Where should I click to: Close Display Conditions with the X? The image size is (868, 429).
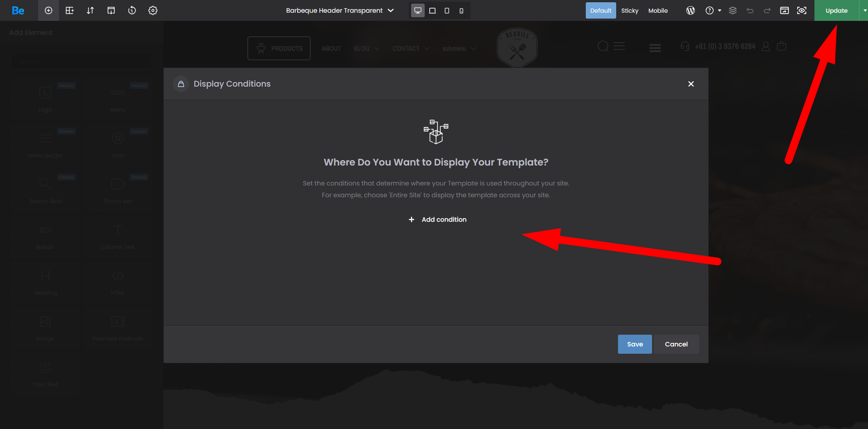691,84
